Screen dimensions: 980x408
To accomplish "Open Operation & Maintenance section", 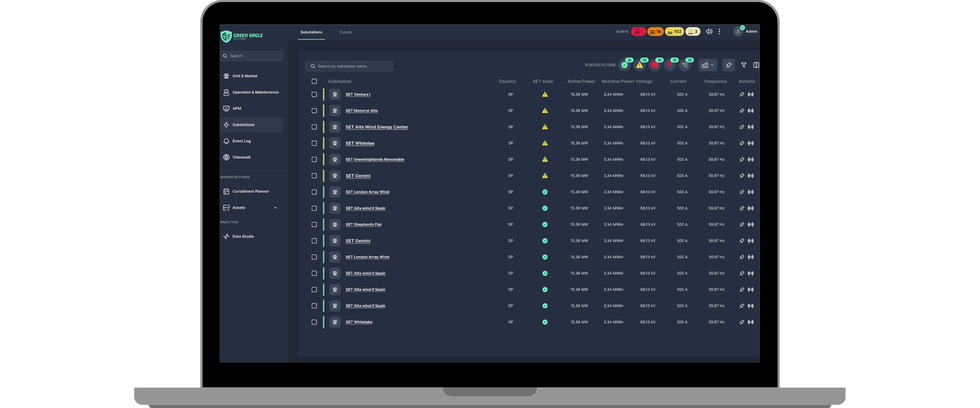I will tap(251, 92).
